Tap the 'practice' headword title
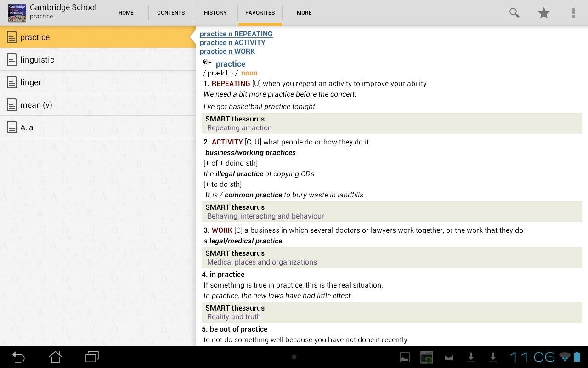The image size is (588, 368). (x=231, y=64)
